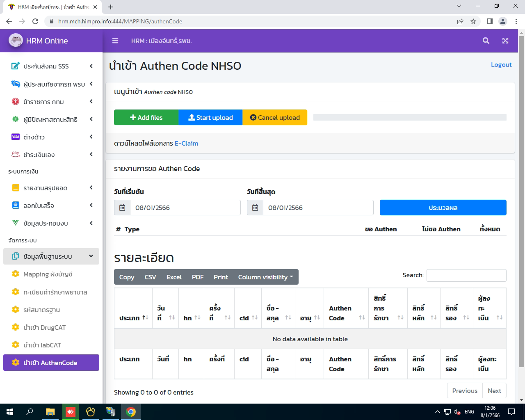Click the gear icon for Mapping ผังบัญชี

point(15,274)
